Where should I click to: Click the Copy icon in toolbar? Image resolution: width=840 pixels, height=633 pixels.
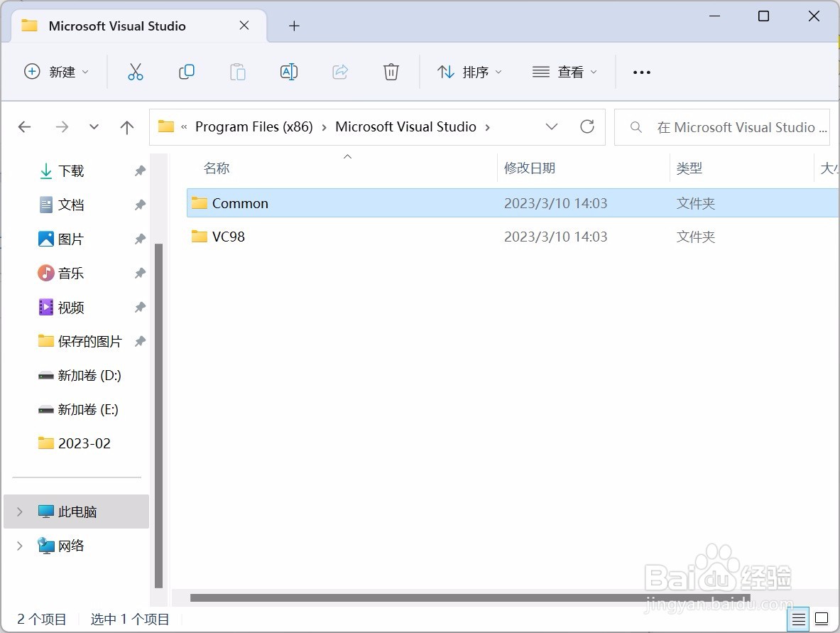click(187, 72)
